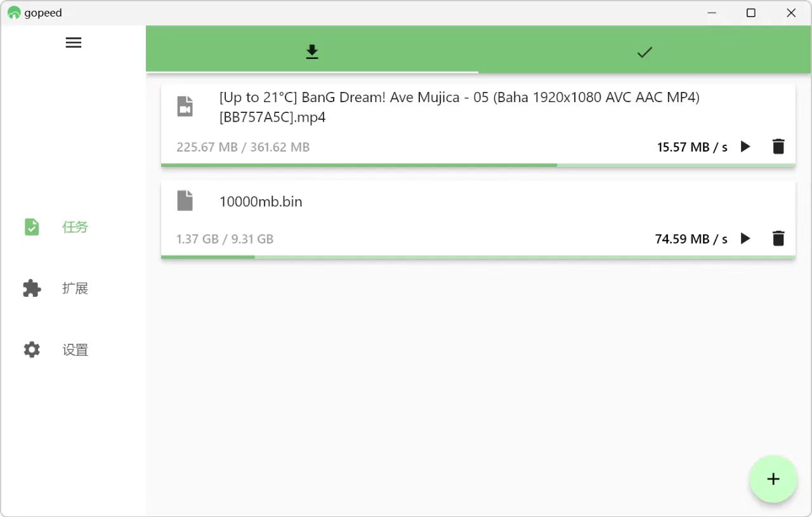Click the file icon of 10000mb.bin
Viewport: 812px width, 517px height.
(185, 200)
